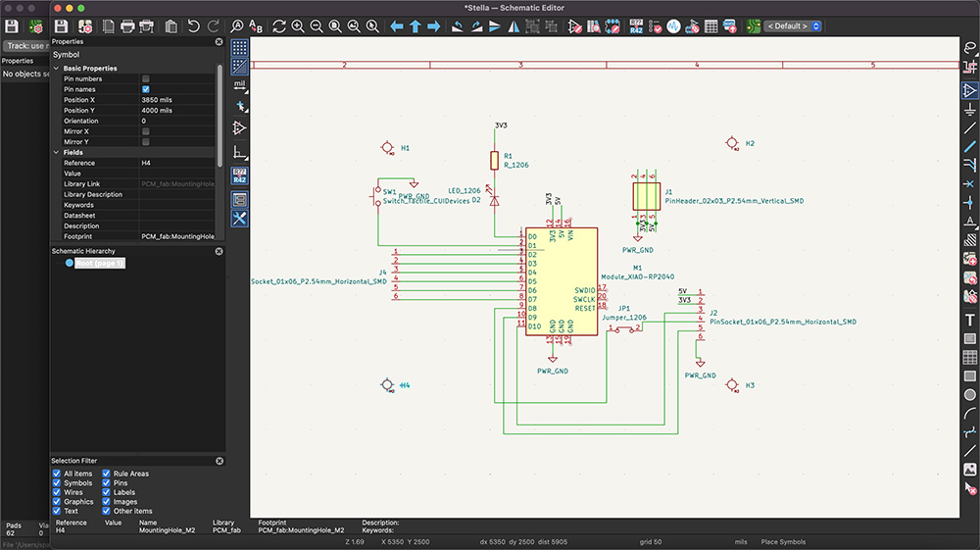Click the Refresh view icon

click(x=279, y=26)
